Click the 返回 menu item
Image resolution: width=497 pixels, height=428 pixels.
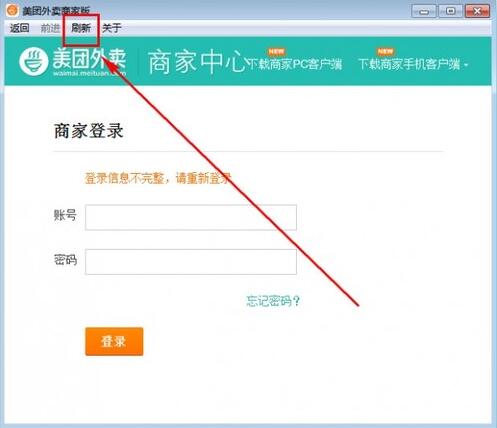coord(19,28)
